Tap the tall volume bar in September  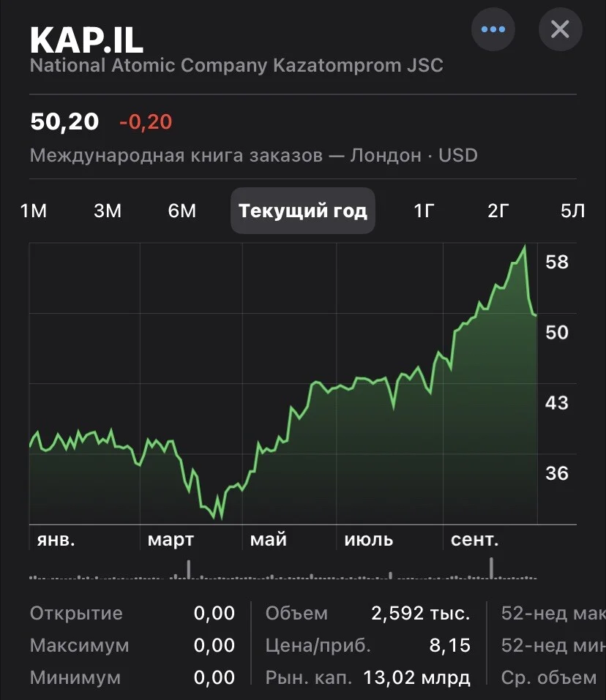tap(491, 568)
